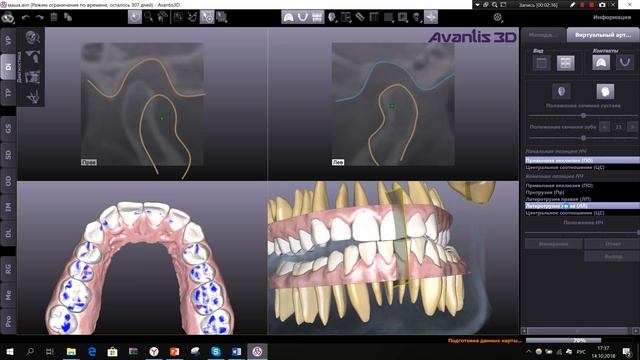Open the Информация link
The height and width of the screenshot is (360, 640).
tap(611, 18)
